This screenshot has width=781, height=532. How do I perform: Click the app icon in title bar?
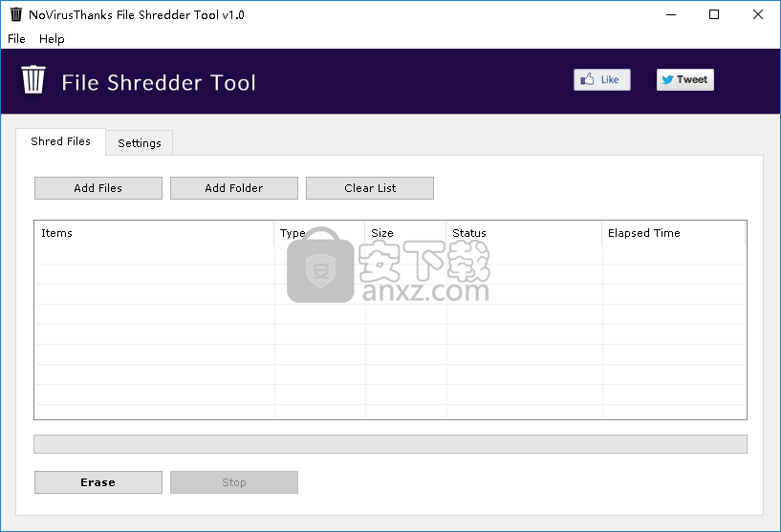(x=16, y=14)
